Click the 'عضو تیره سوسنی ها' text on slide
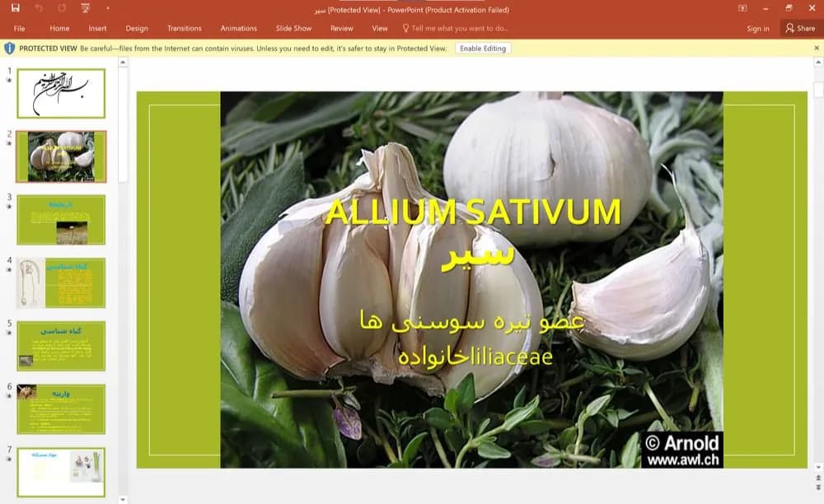Screen dimensions: 824x504 pyautogui.click(x=472, y=321)
